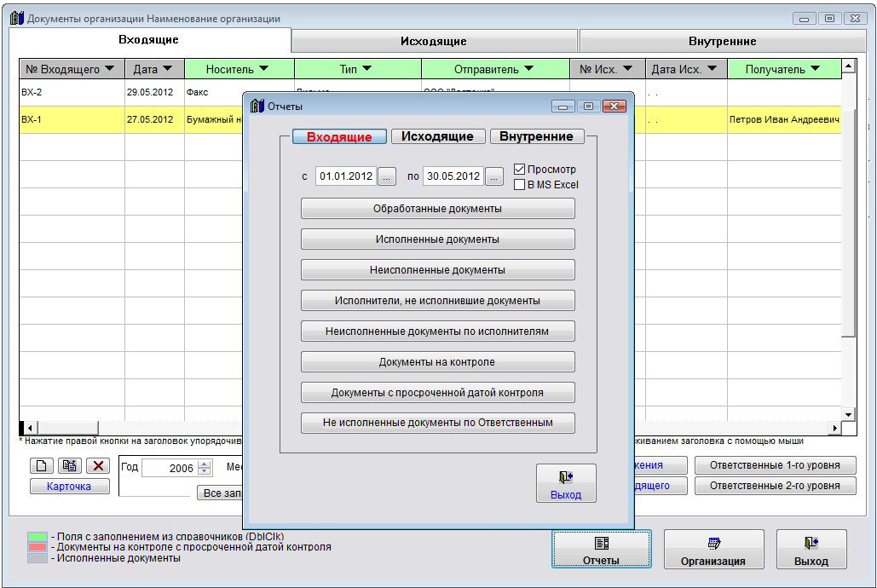Select the ВХ-2 row cell
Image resolution: width=877 pixels, height=588 pixels.
click(x=72, y=92)
